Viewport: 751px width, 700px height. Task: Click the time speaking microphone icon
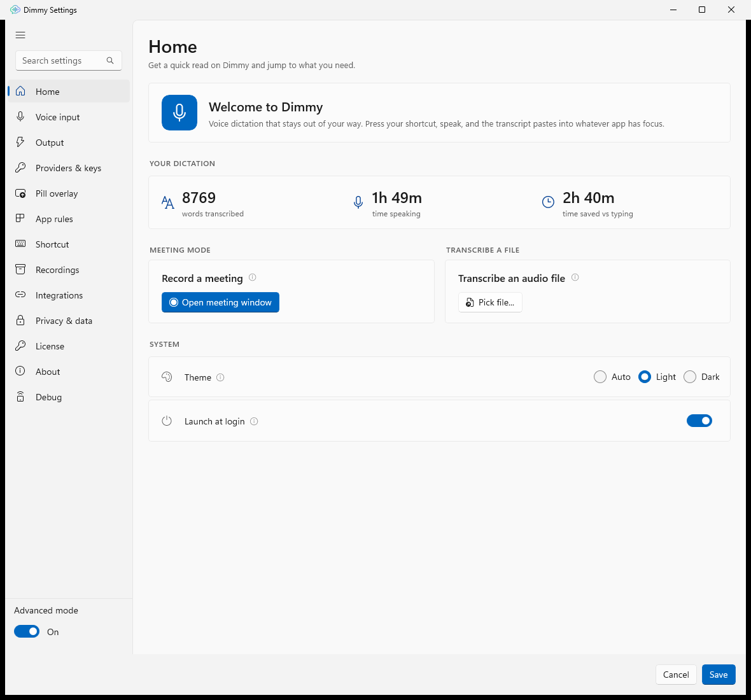click(358, 202)
